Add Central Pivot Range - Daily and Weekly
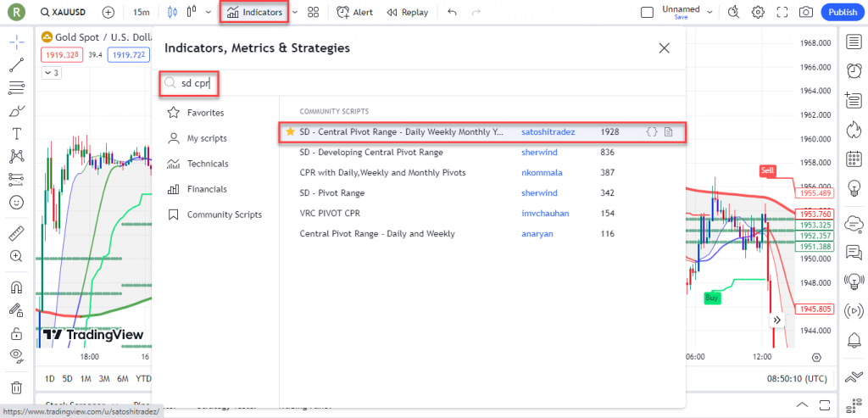 point(482,234)
